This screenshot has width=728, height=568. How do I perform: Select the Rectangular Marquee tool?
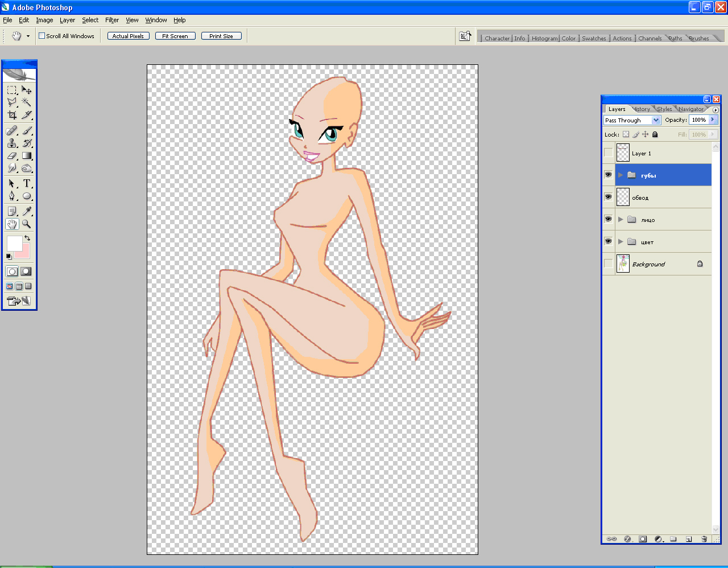12,90
